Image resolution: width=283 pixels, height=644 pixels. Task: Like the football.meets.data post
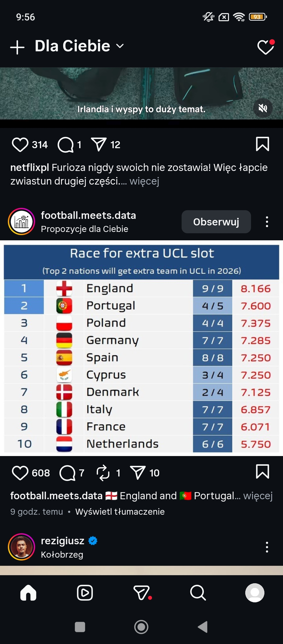tap(20, 473)
